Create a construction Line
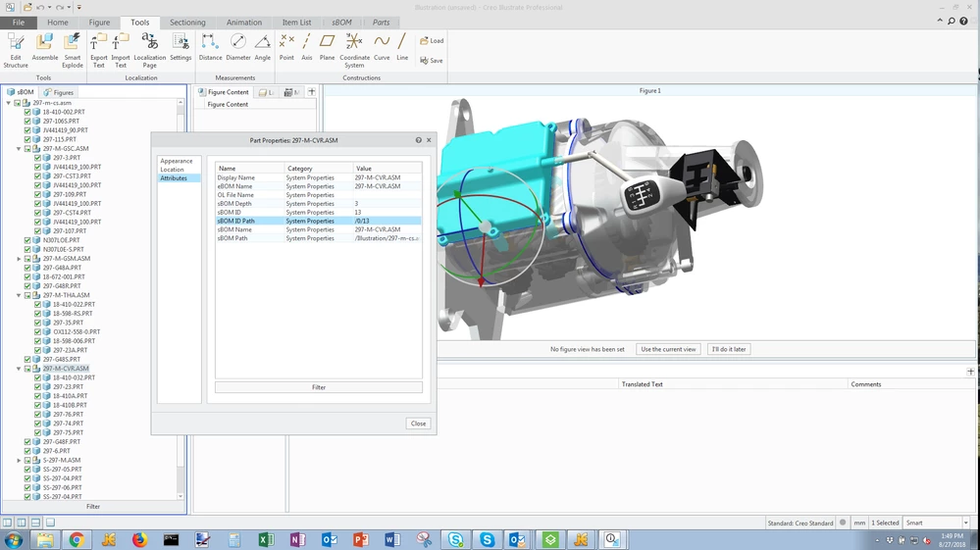Image resolution: width=980 pixels, height=550 pixels. coord(402,47)
